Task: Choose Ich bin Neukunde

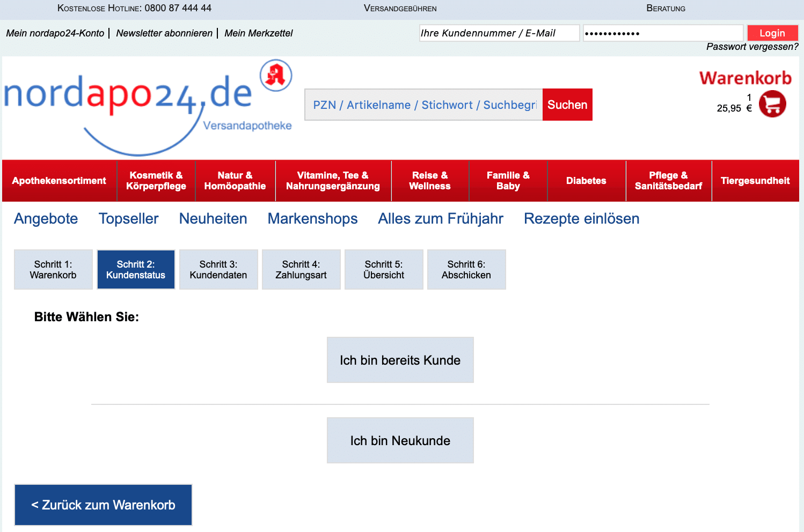Action: (400, 440)
